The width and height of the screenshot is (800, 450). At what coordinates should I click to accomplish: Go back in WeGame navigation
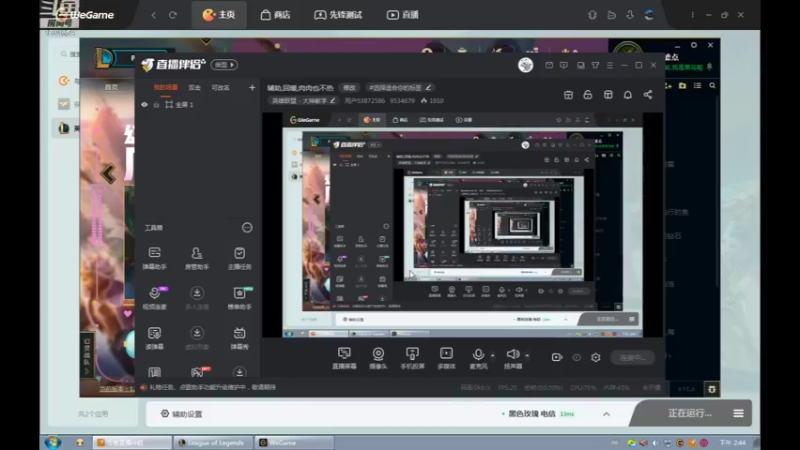154,15
